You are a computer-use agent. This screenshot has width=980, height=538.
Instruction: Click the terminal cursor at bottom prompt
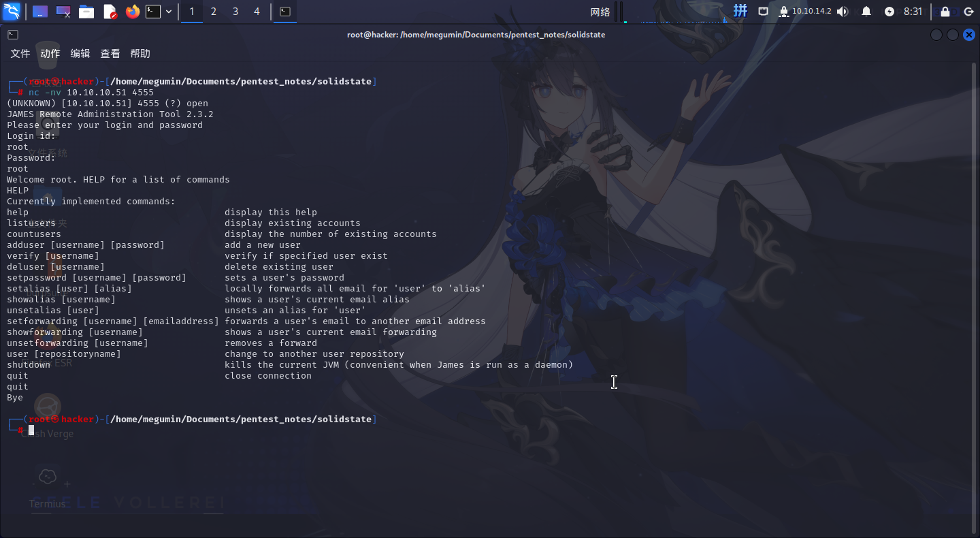pos(31,430)
